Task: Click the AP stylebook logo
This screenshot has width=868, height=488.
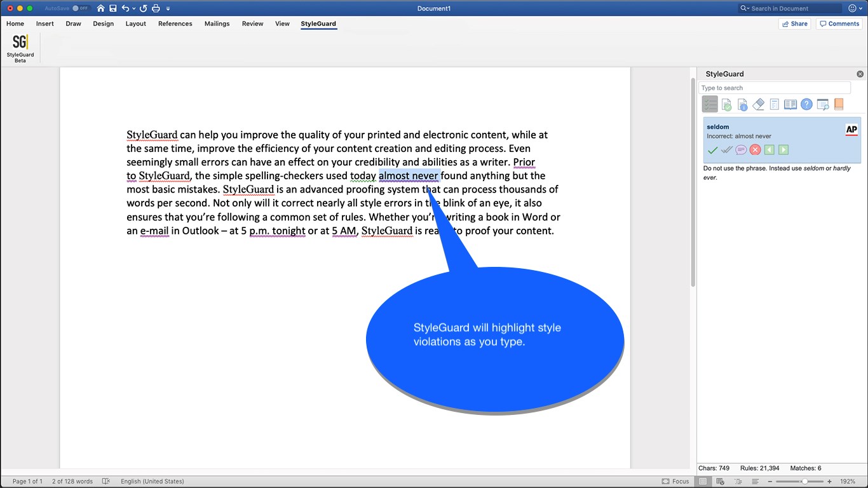Action: point(851,130)
